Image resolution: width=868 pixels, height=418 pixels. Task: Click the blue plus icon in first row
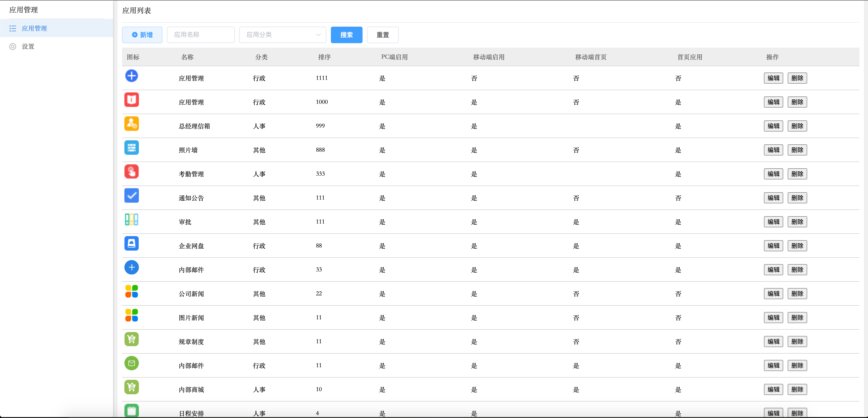point(131,76)
